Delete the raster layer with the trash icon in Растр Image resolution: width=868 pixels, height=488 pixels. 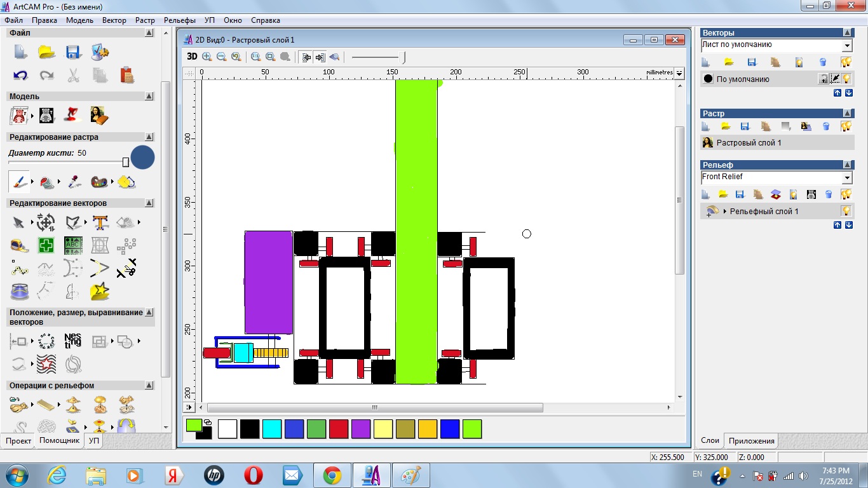pyautogui.click(x=826, y=126)
